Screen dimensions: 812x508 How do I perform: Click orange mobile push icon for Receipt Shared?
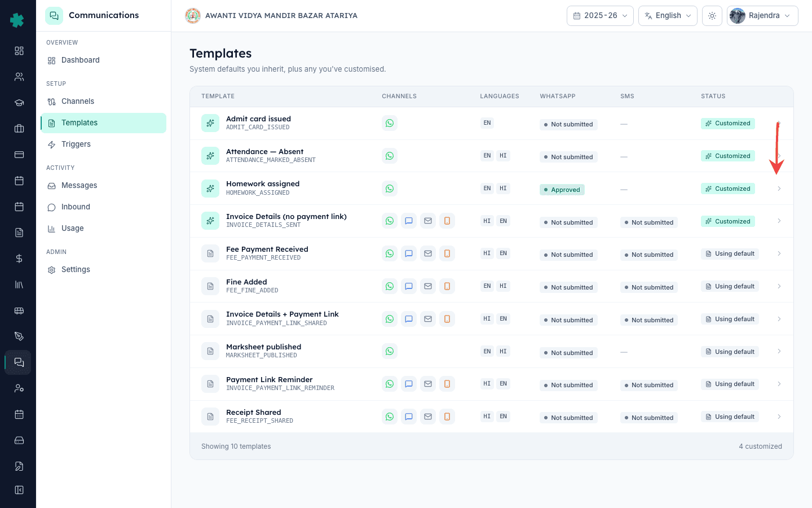pyautogui.click(x=447, y=417)
